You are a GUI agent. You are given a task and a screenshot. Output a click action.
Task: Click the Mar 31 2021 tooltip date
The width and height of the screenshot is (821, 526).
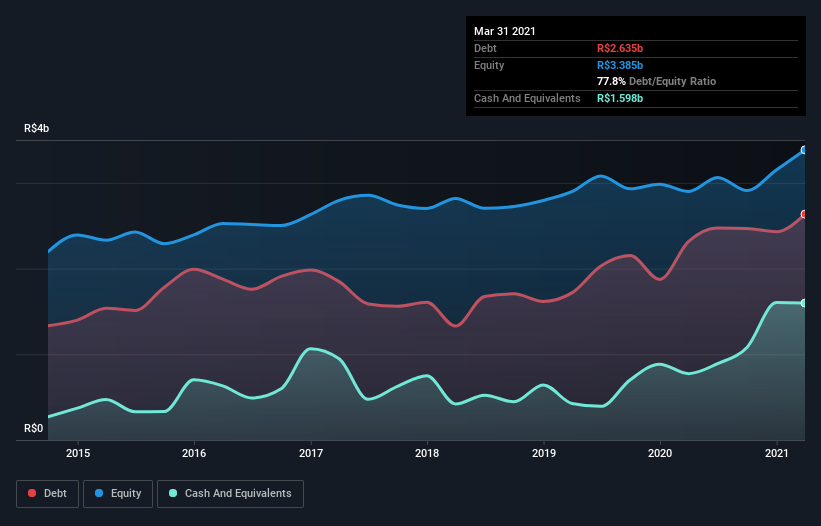(505, 31)
